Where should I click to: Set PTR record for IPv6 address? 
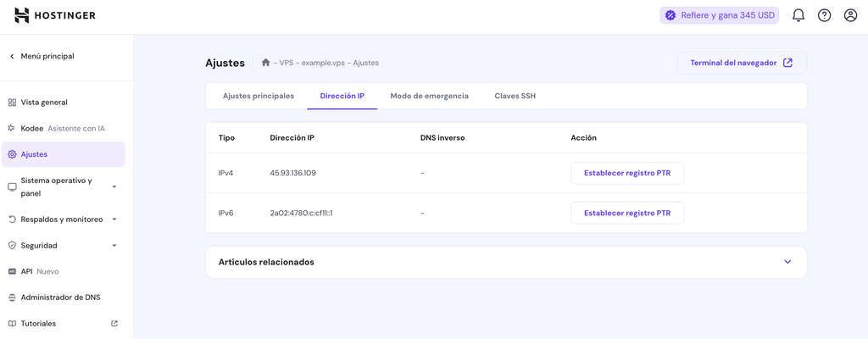[x=626, y=213]
